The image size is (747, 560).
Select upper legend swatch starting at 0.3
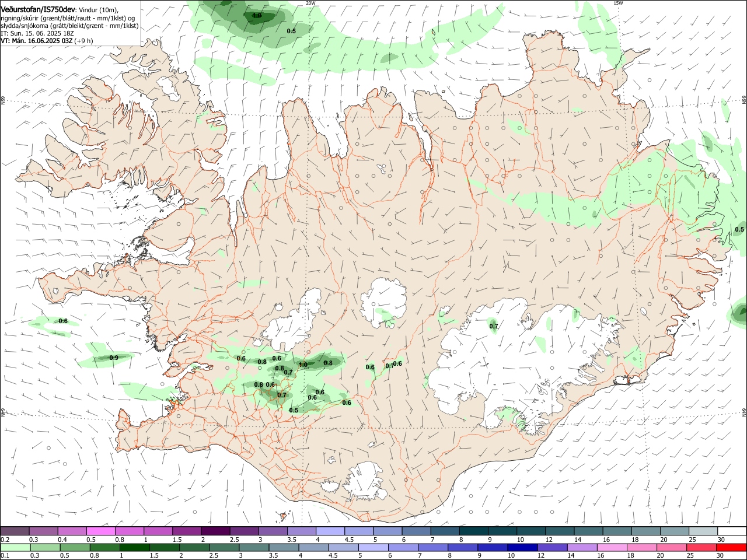(x=43, y=531)
